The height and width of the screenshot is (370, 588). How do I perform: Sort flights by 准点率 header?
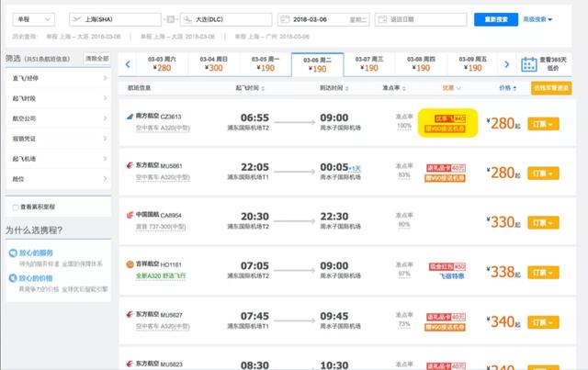pyautogui.click(x=394, y=88)
